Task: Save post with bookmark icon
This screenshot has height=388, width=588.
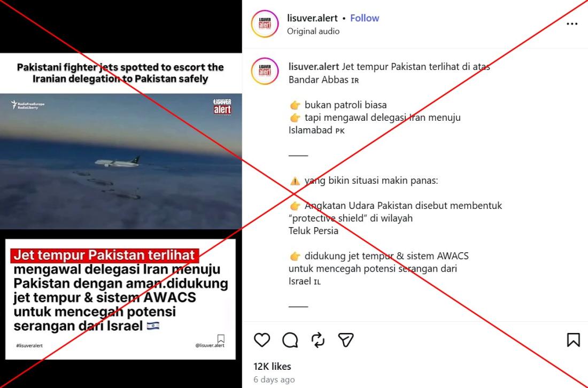Action: click(x=574, y=340)
